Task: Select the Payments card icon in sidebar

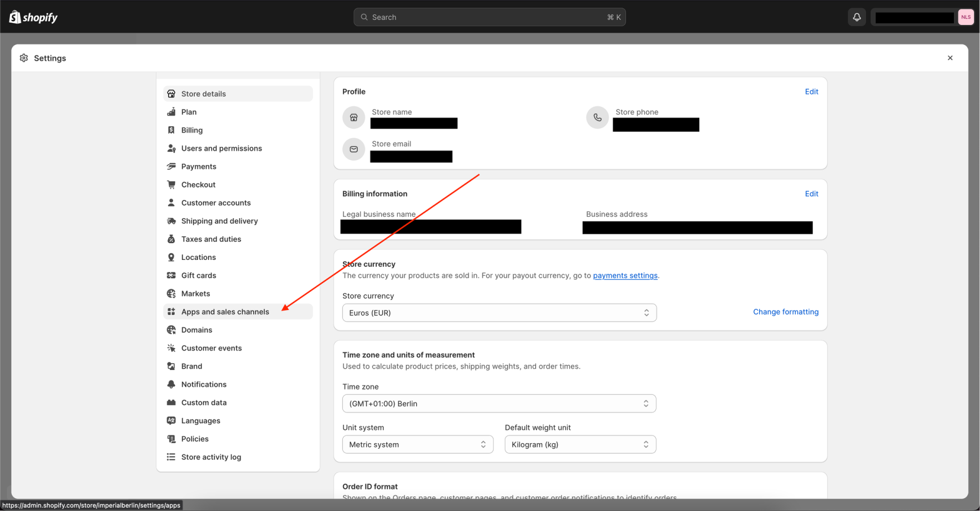Action: pyautogui.click(x=171, y=166)
